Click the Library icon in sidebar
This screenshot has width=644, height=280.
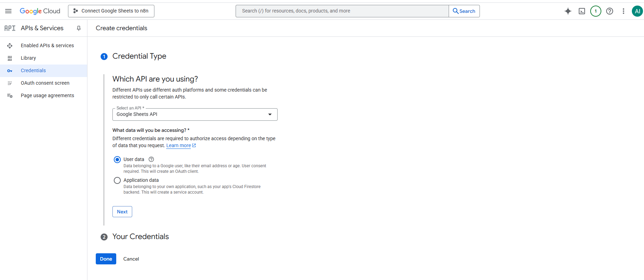click(10, 58)
